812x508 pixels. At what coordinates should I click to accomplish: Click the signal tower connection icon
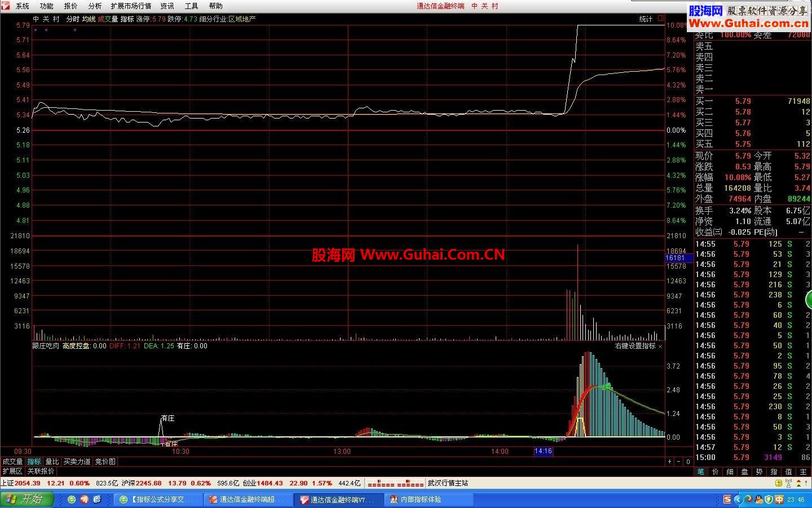788,483
